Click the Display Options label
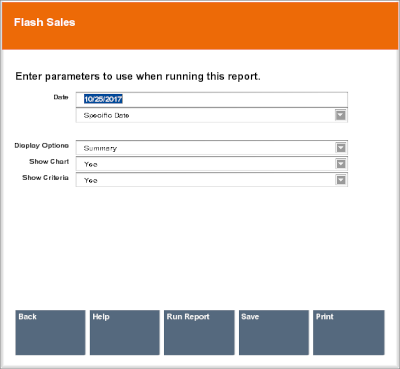This screenshot has width=400, height=369. pyautogui.click(x=42, y=146)
